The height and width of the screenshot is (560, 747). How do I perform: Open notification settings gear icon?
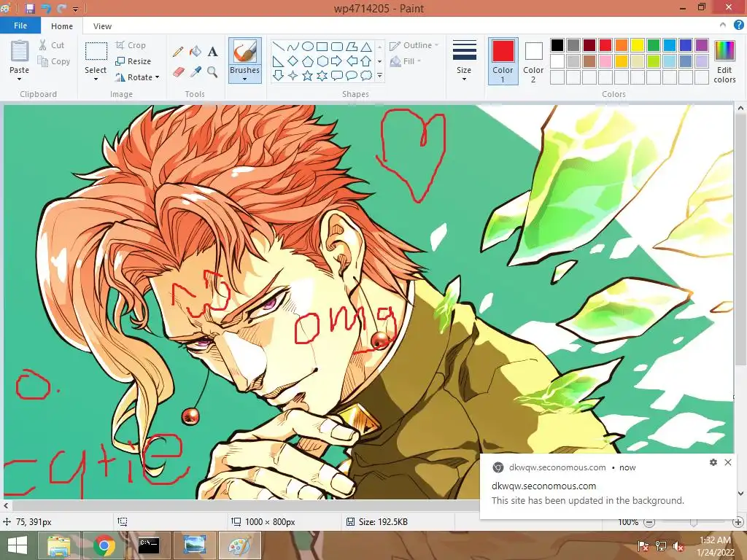coord(713,462)
